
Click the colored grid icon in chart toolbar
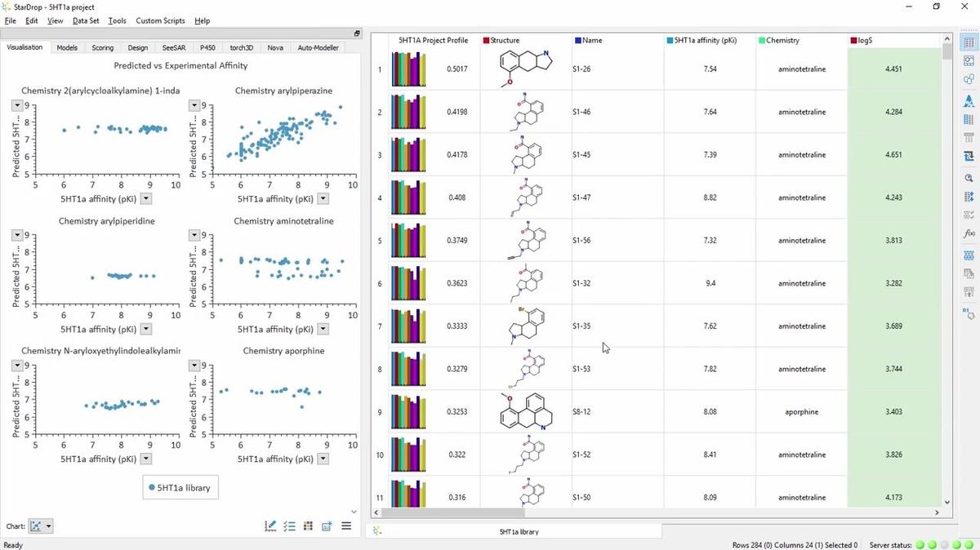point(308,526)
